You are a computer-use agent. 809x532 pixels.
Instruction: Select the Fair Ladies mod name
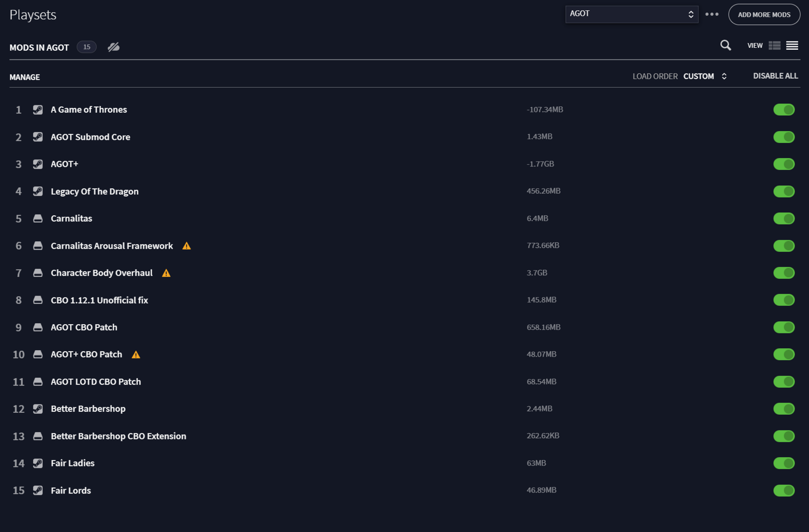[72, 463]
